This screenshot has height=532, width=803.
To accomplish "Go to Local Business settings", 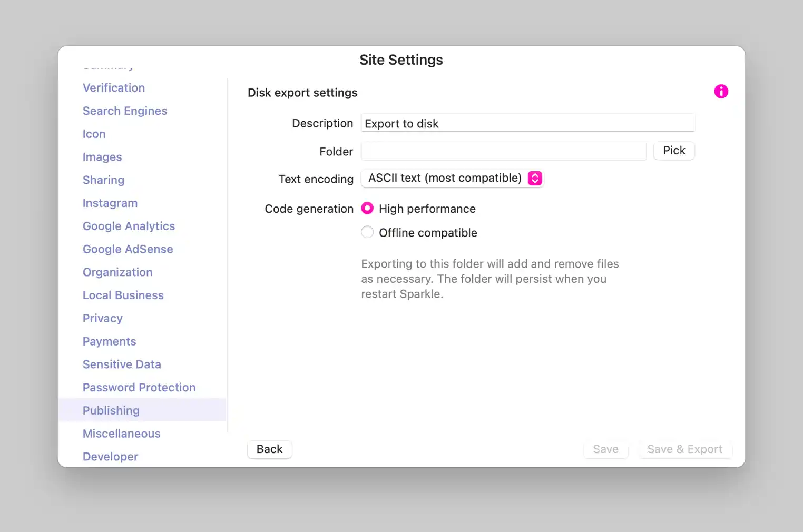I will 123,295.
